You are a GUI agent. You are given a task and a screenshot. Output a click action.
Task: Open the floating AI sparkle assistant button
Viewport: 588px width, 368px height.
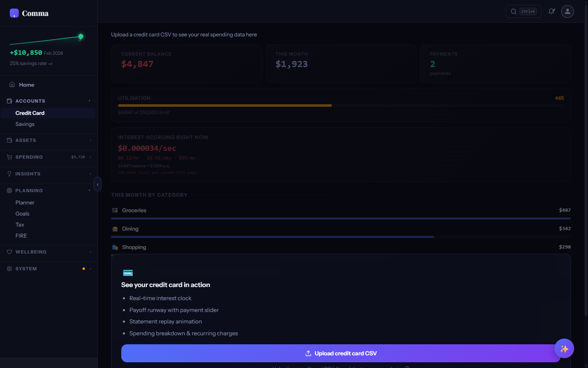(564, 348)
